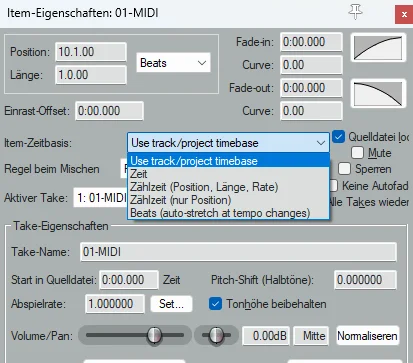413x363 pixels.
Task: Click the 'Take-Eigenschaften' group label
Action: coord(61,226)
